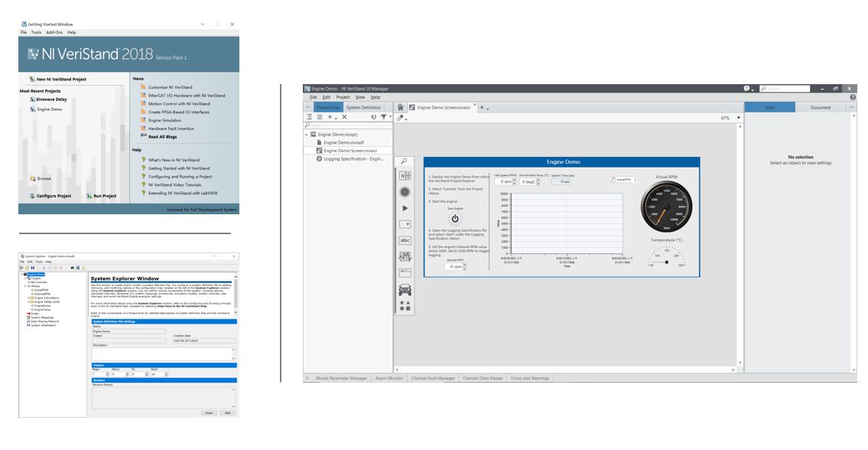Click the Environment Temp degC input field

coord(527,181)
